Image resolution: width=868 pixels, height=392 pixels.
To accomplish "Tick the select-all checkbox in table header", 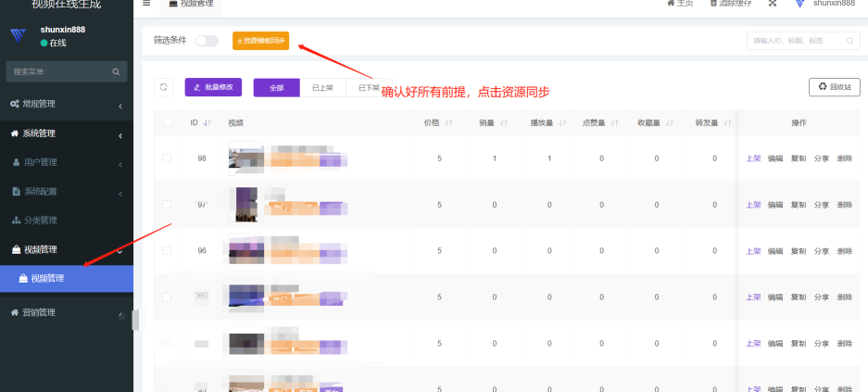I will 168,122.
